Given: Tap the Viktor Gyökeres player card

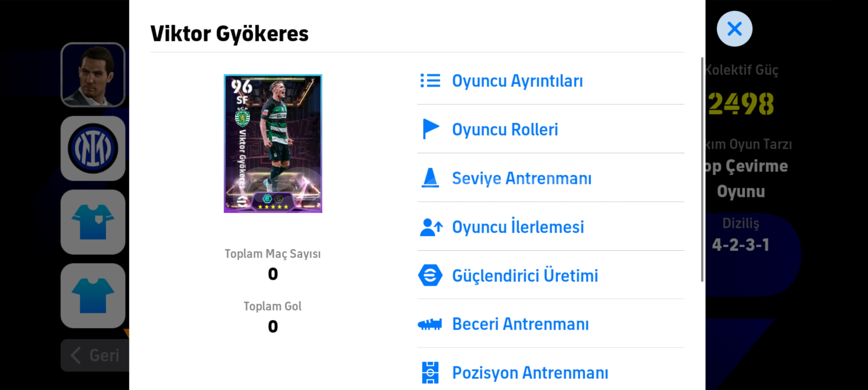Looking at the screenshot, I should tap(273, 143).
